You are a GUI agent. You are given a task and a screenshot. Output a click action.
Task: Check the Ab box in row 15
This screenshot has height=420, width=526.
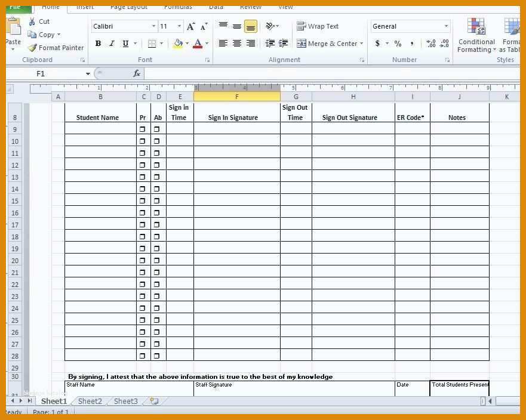156,201
